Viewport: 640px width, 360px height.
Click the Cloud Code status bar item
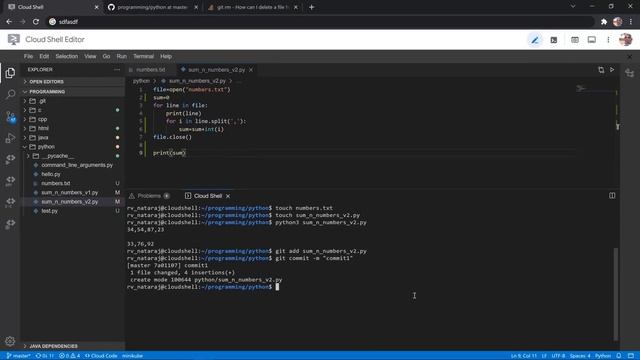[101, 356]
